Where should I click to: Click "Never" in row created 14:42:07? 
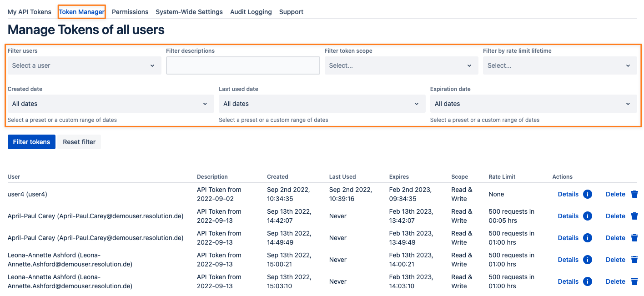click(338, 216)
